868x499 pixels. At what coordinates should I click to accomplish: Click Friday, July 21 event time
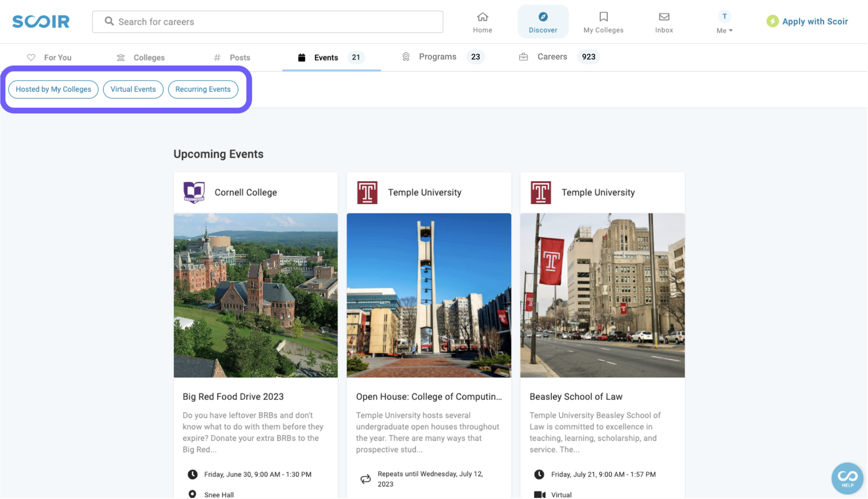tap(603, 475)
